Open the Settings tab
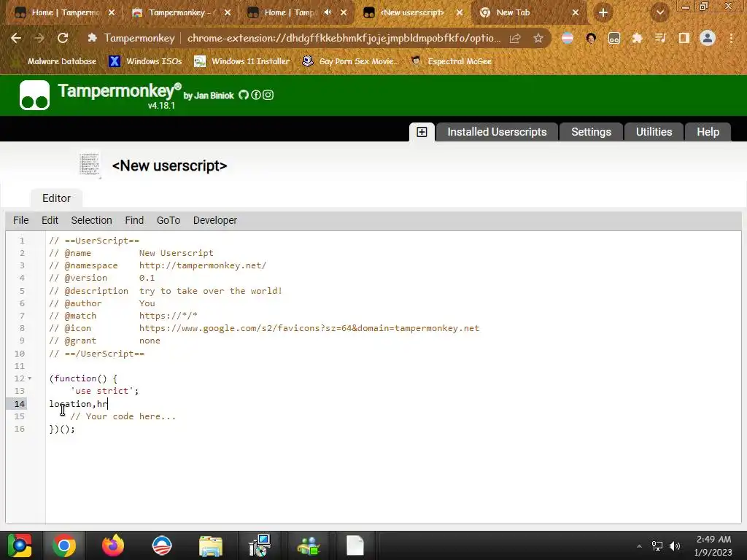This screenshot has height=560, width=747. click(591, 132)
